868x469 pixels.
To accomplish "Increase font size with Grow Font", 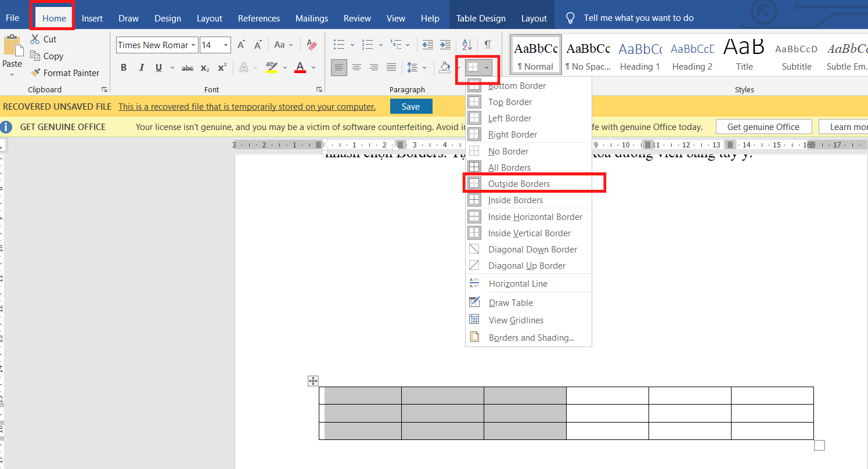I will [x=241, y=45].
